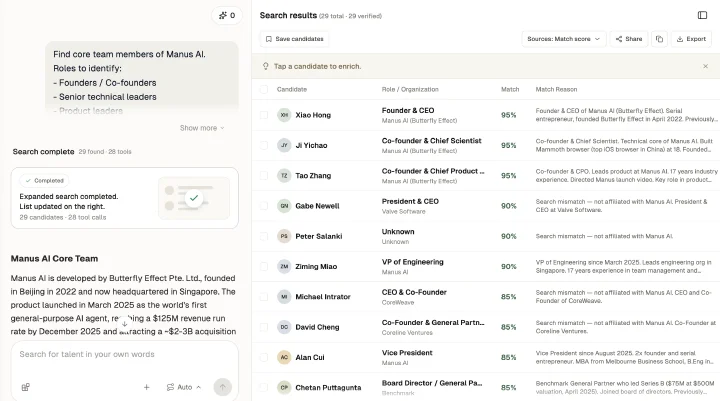Open candidate Ji Yichao's name
Viewport: 720px width, 401px height.
[311, 145]
